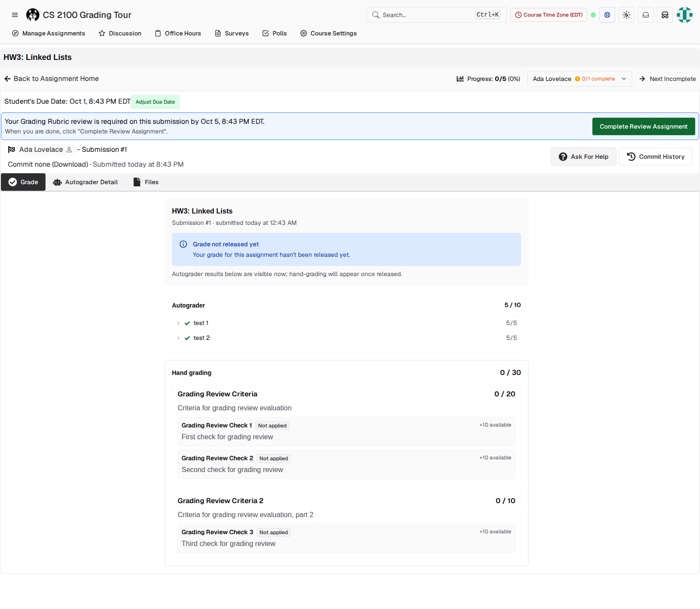
Task: Click the flag icon next to Ada Lovelace
Action: coord(11,150)
